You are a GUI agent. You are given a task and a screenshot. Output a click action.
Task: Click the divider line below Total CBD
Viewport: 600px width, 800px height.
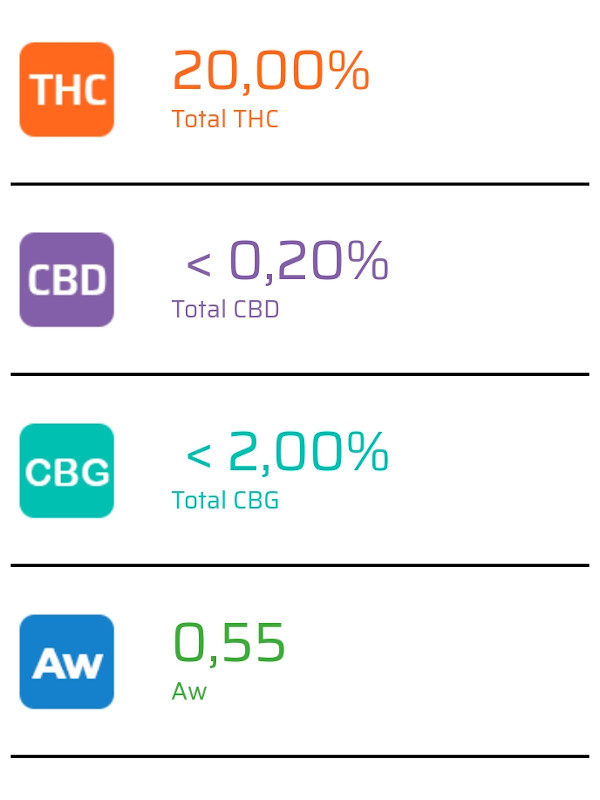[x=300, y=374]
